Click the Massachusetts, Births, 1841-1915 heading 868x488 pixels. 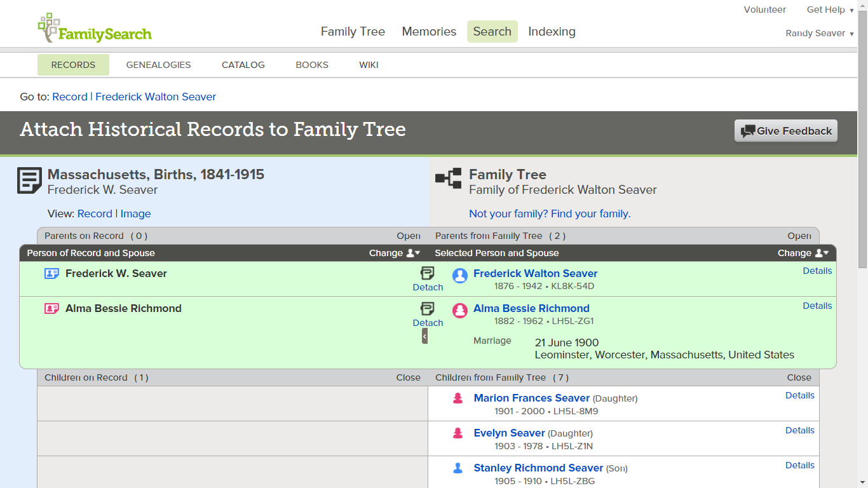point(156,175)
